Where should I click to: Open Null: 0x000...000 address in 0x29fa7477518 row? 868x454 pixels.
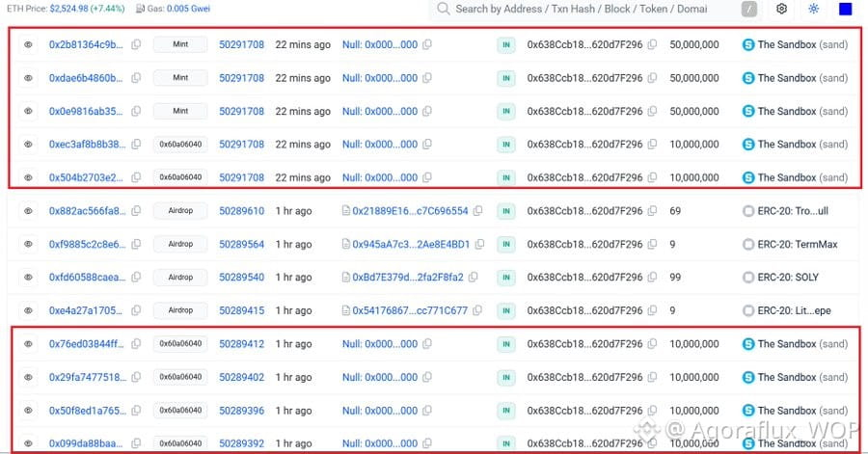point(380,377)
